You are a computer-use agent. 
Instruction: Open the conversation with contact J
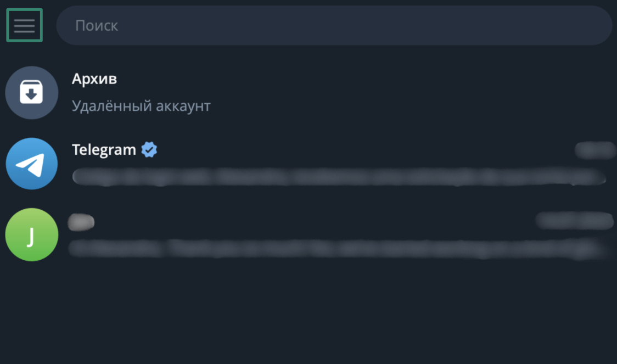click(x=274, y=234)
